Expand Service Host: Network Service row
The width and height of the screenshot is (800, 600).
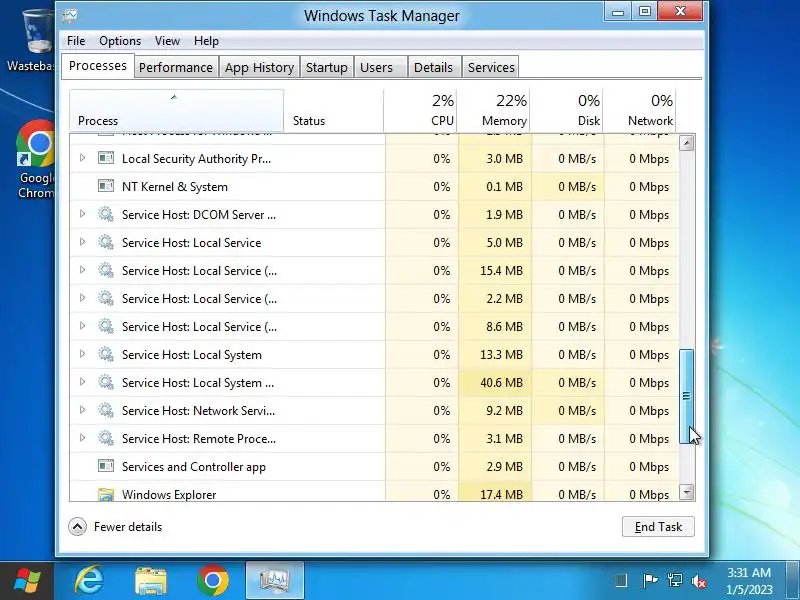(x=82, y=410)
